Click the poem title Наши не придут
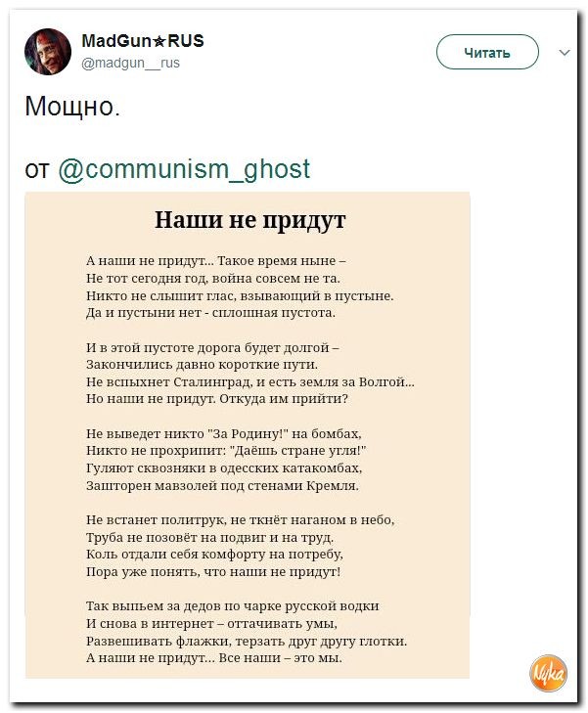 [250, 220]
